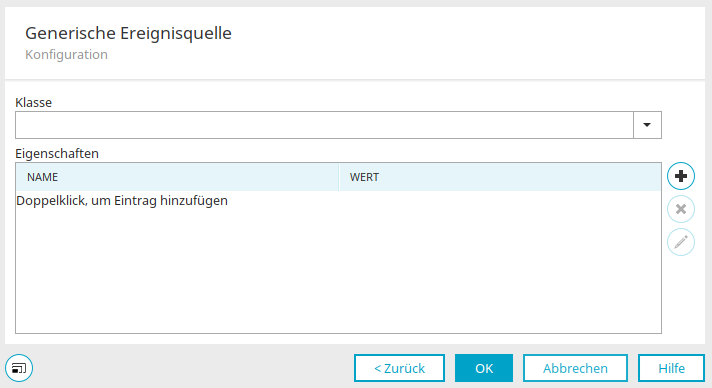Confirm the configuration with OK
The width and height of the screenshot is (712, 388).
point(484,368)
